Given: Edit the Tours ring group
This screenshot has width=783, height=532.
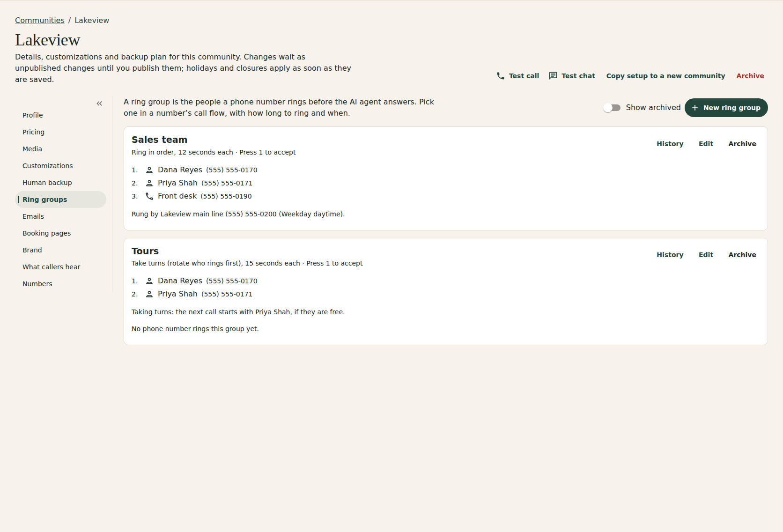Looking at the screenshot, I should pyautogui.click(x=706, y=255).
